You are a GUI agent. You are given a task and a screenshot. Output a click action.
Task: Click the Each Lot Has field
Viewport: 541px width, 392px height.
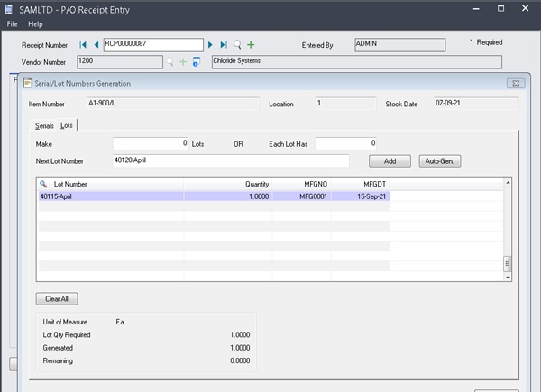[x=345, y=143]
